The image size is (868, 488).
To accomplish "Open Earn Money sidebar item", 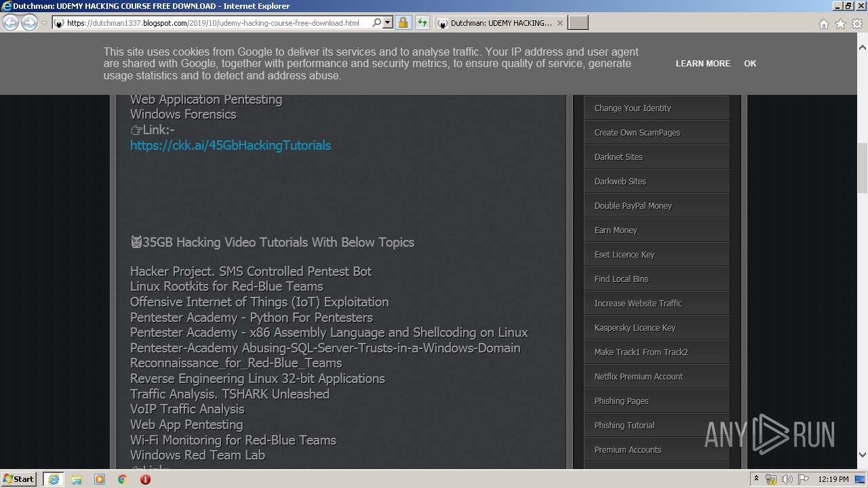I will coord(656,230).
